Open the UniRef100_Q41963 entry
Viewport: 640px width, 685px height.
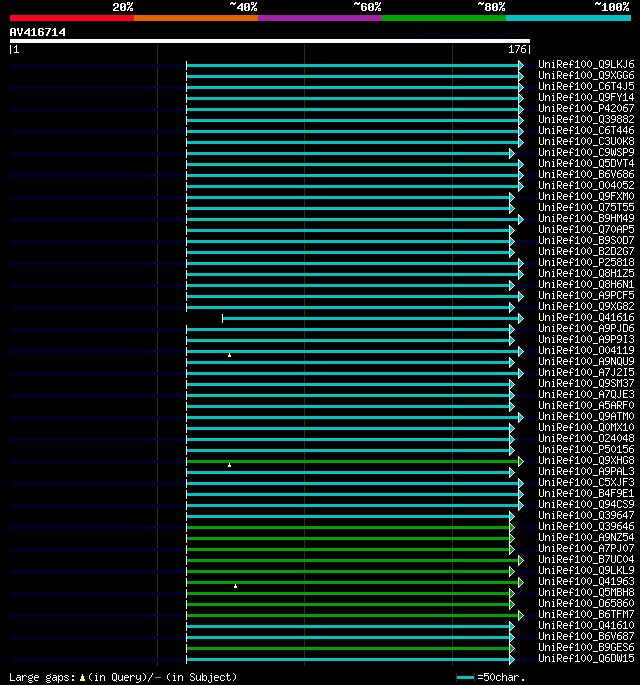click(586, 581)
